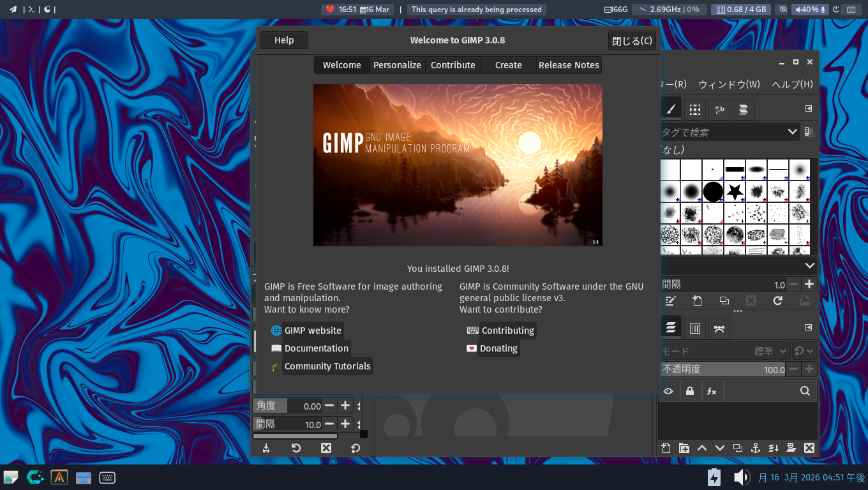Click the Delete Layer icon

point(809,448)
